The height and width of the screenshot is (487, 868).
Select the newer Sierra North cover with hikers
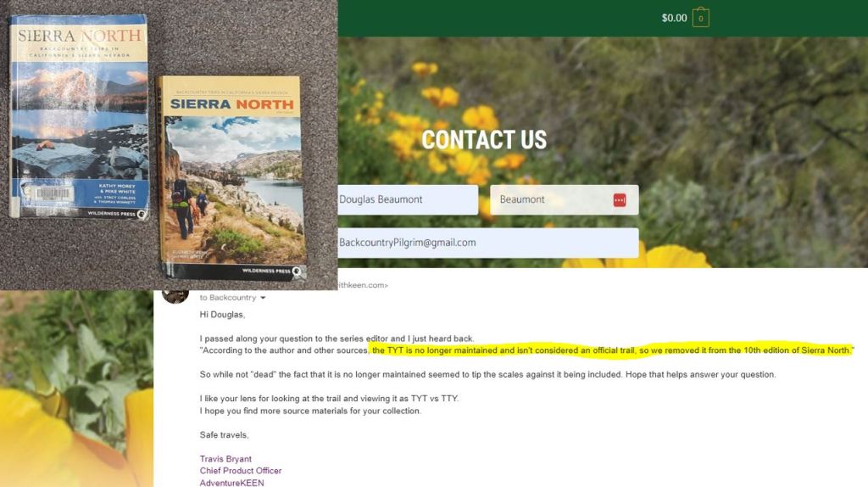pyautogui.click(x=231, y=177)
